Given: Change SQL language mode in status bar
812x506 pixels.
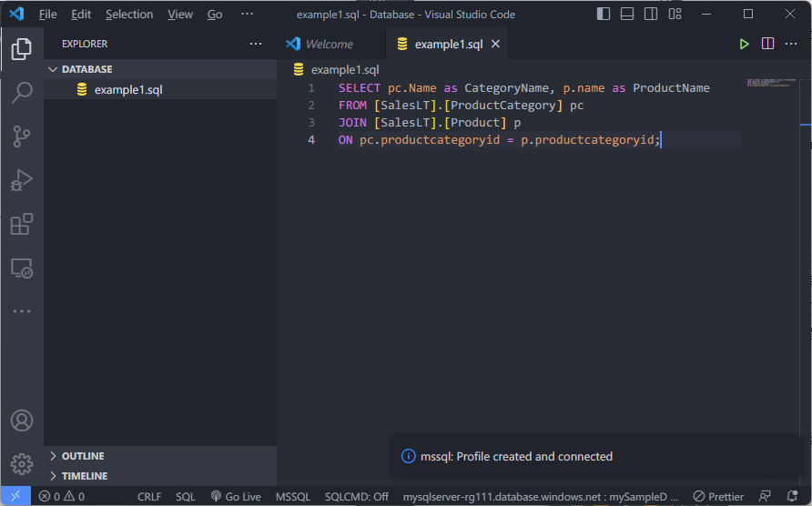Looking at the screenshot, I should 186,497.
